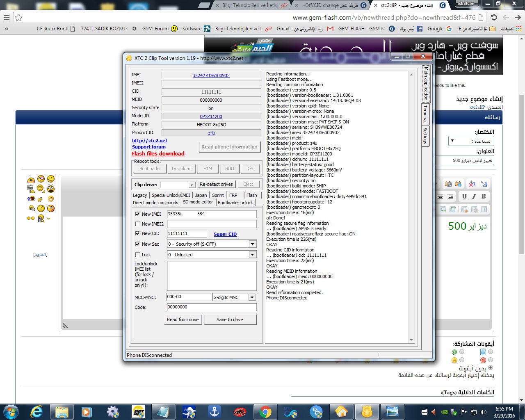
Task: Switch to Special Unlock/IMEI tab
Action: pos(171,195)
